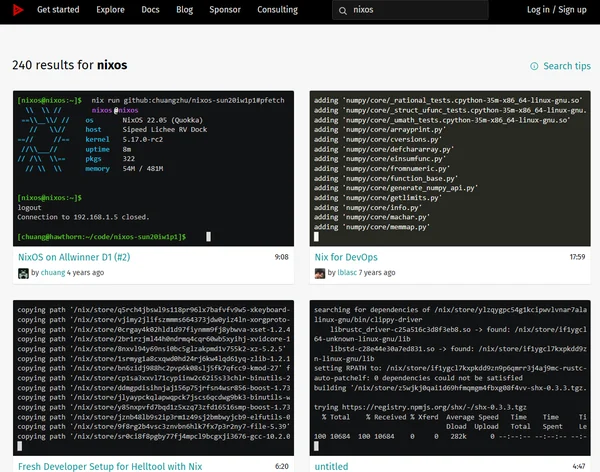Click the asciinema red play logo
Viewport: 600px width, 472px height.
click(18, 10)
